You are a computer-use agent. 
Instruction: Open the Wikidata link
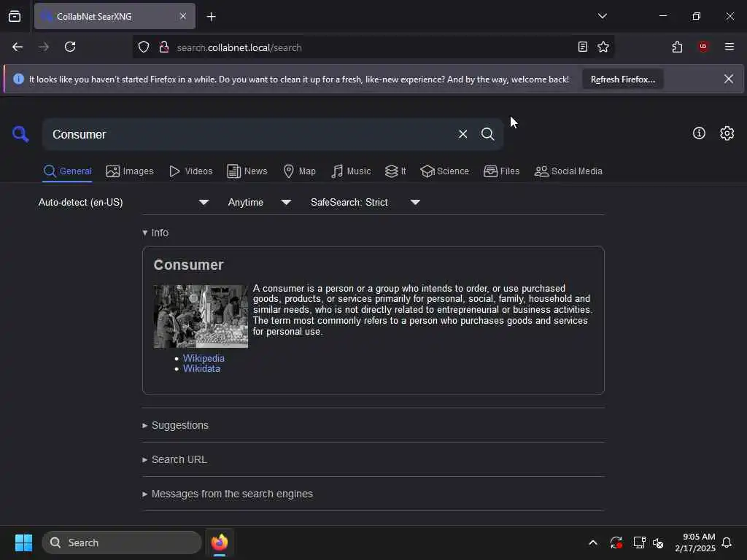click(201, 368)
